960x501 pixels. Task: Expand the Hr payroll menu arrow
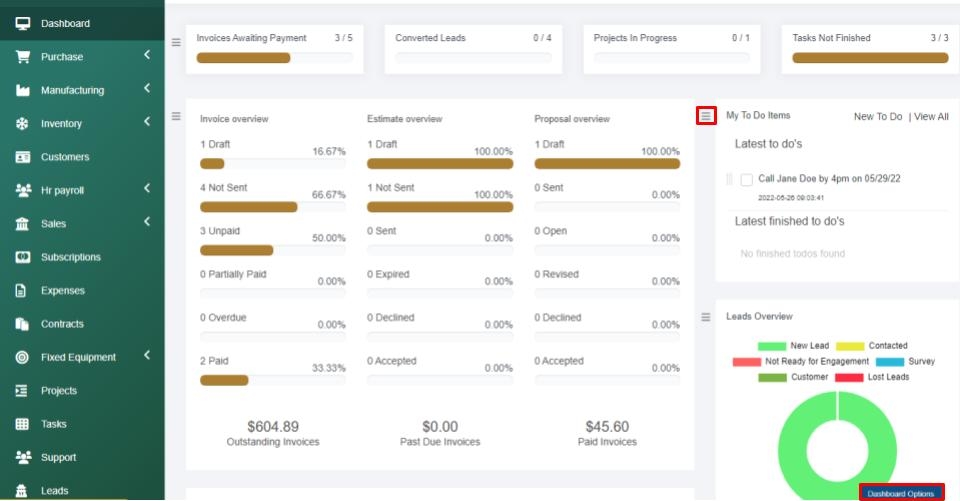point(146,188)
